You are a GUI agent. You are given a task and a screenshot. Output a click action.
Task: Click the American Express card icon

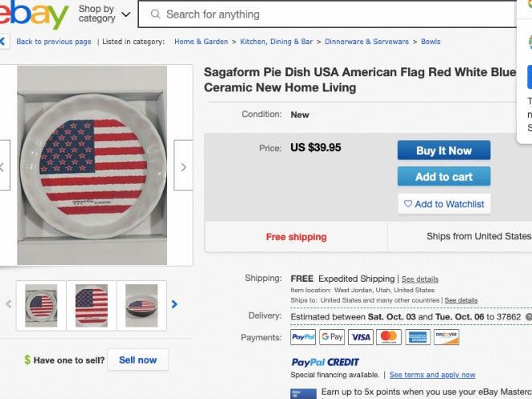[x=418, y=337]
